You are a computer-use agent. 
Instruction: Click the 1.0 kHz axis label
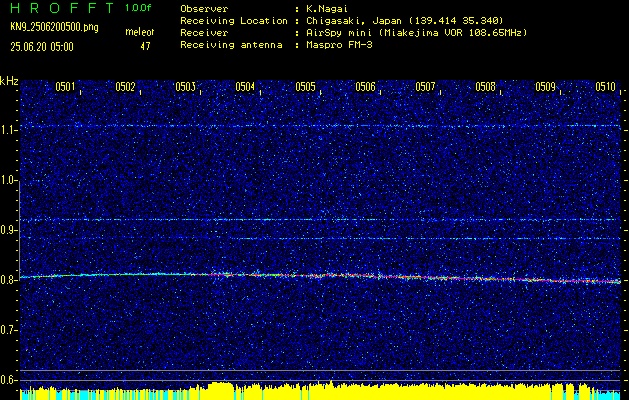pyautogui.click(x=8, y=181)
